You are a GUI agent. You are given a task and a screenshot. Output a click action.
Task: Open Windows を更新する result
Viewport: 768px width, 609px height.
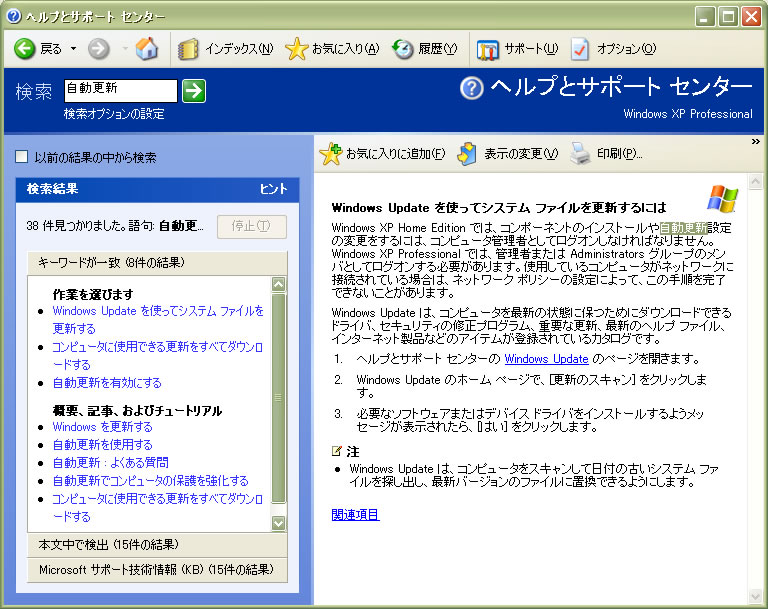[x=102, y=427]
